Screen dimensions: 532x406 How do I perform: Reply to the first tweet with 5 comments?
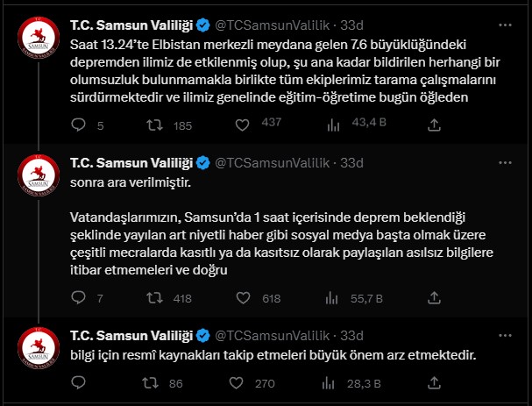(x=78, y=125)
